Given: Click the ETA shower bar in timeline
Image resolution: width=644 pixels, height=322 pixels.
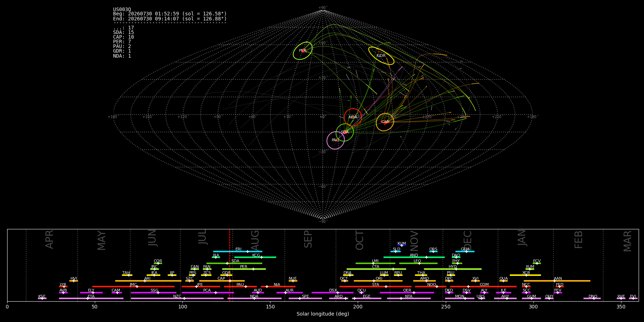Looking at the screenshot, I should (x=91, y=298).
